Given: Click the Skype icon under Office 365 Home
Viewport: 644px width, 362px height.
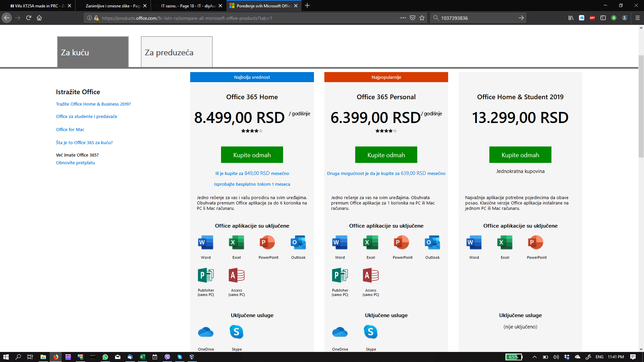Looking at the screenshot, I should tap(236, 332).
